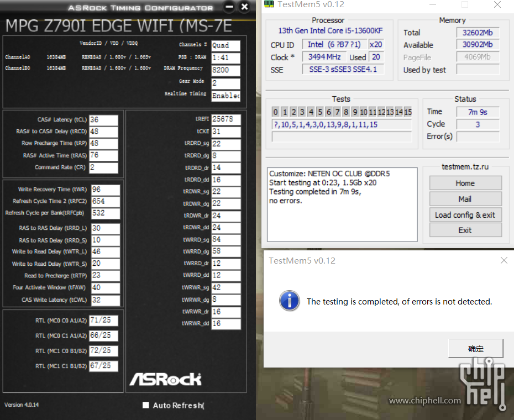Select the CAS Write Latency (tCWL) field
Viewport: 514px width, 420px height.
pos(106,300)
